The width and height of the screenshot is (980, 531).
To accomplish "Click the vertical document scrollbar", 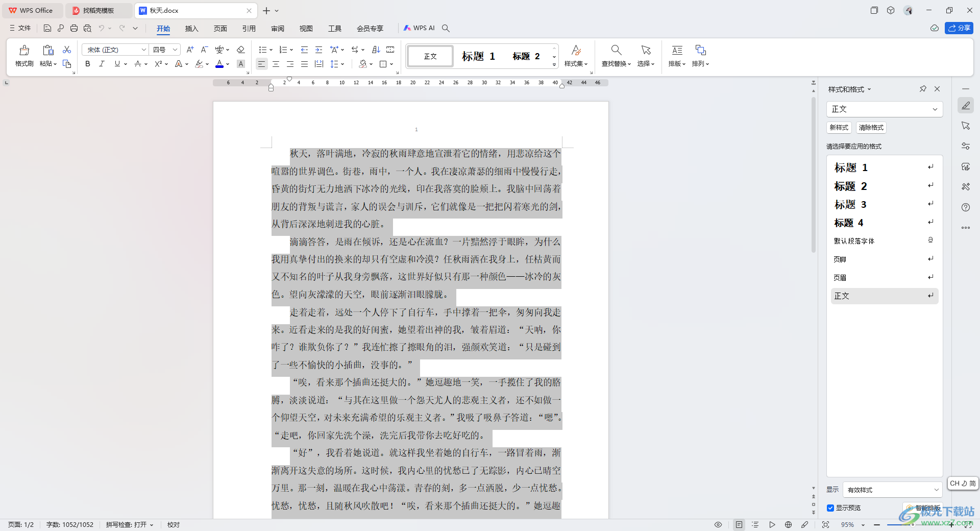I will [814, 174].
